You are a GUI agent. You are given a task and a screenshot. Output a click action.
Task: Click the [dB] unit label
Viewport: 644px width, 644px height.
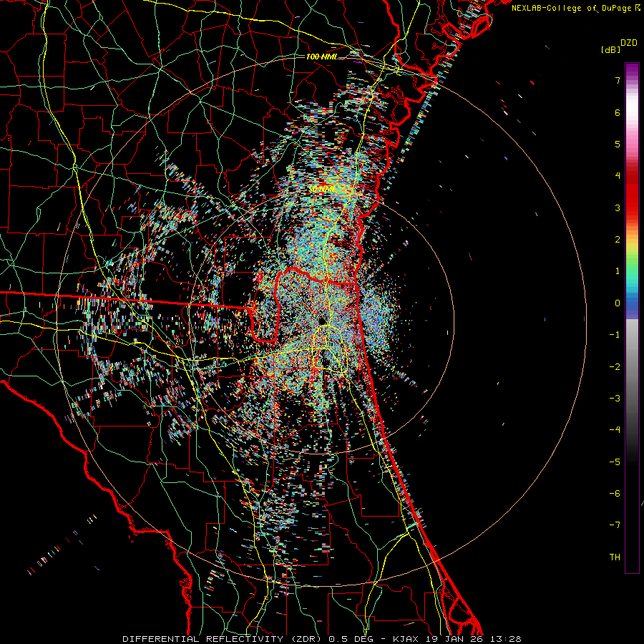coord(610,49)
